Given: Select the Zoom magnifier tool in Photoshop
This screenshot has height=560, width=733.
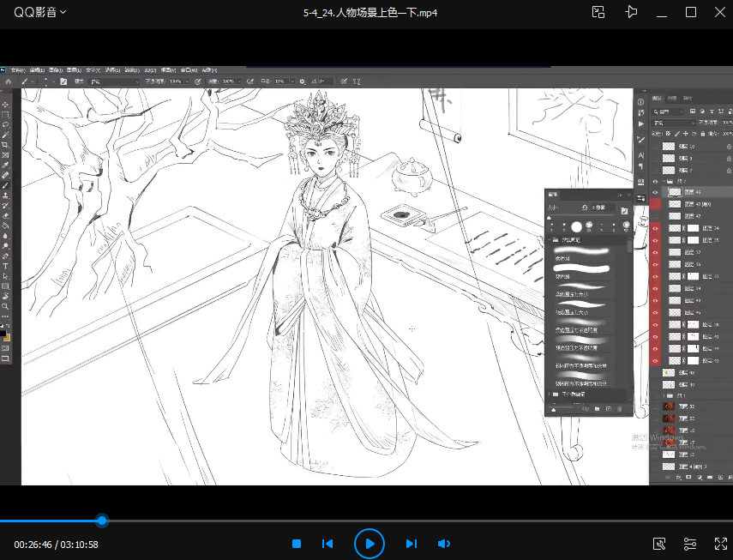Looking at the screenshot, I should (x=5, y=306).
